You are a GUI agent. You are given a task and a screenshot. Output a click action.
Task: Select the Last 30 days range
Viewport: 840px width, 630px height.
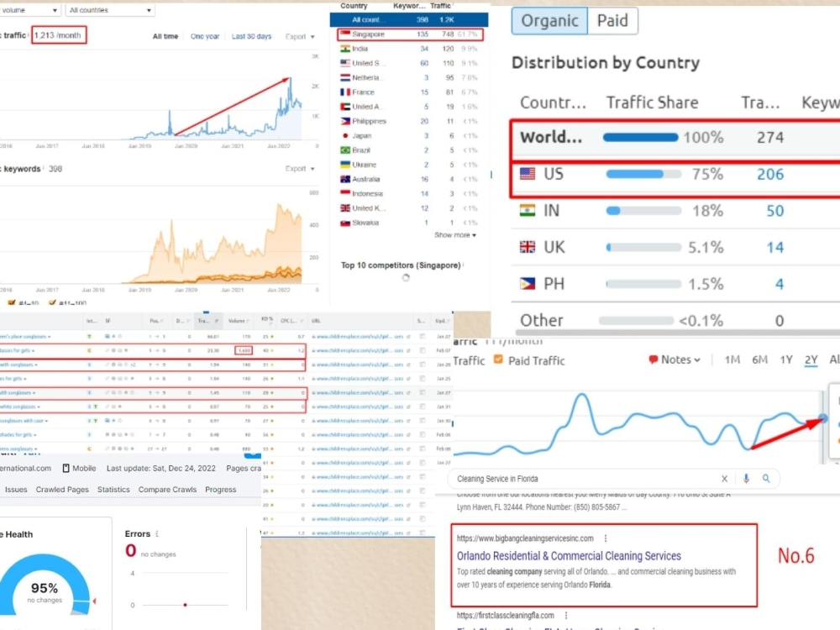tap(251, 36)
